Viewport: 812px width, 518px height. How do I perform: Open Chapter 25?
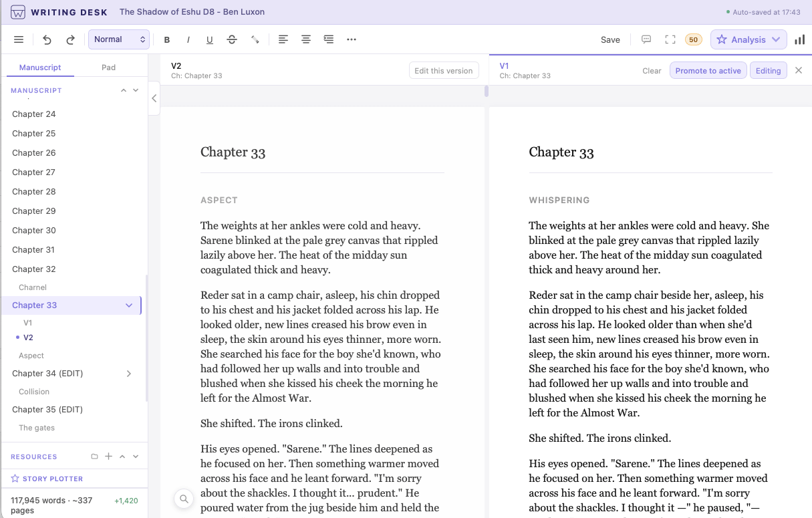tap(34, 134)
